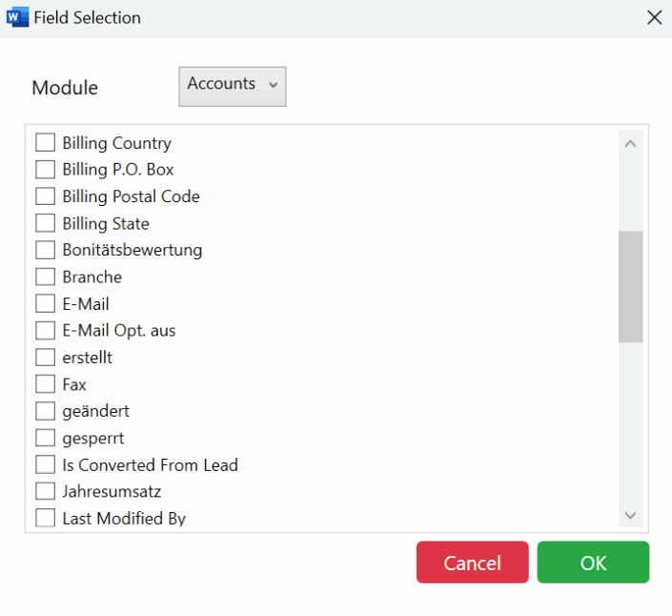672x616 pixels.
Task: Check the Bonitätsbewertung field
Action: [x=45, y=250]
